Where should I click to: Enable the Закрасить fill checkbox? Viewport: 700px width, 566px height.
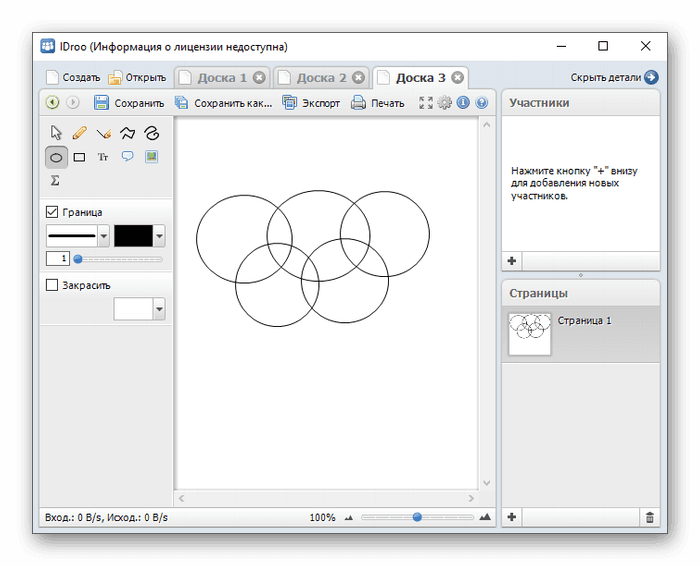[x=53, y=285]
